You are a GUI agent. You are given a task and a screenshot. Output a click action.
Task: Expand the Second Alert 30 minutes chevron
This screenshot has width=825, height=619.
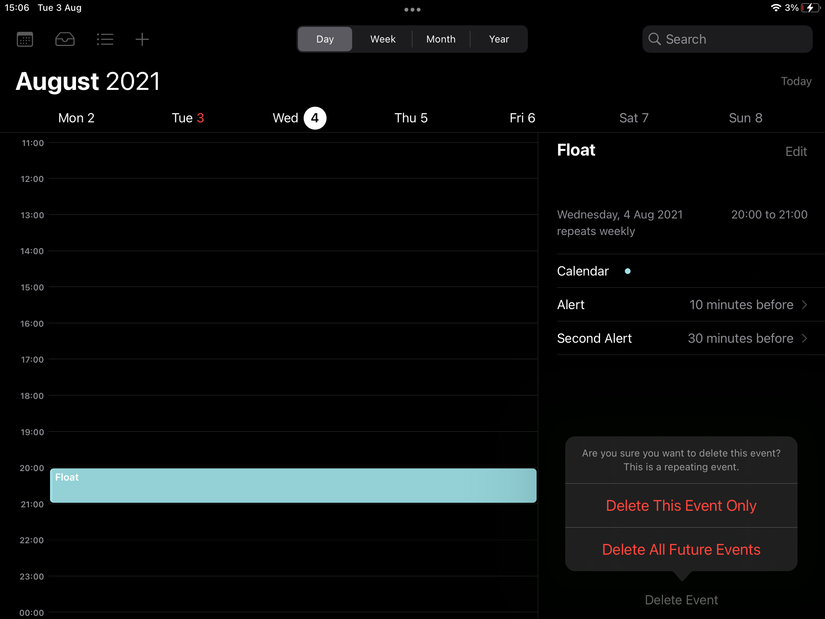[804, 338]
